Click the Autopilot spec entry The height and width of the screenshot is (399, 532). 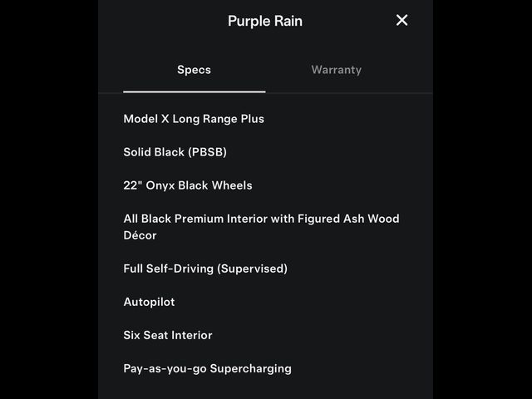[x=150, y=302]
